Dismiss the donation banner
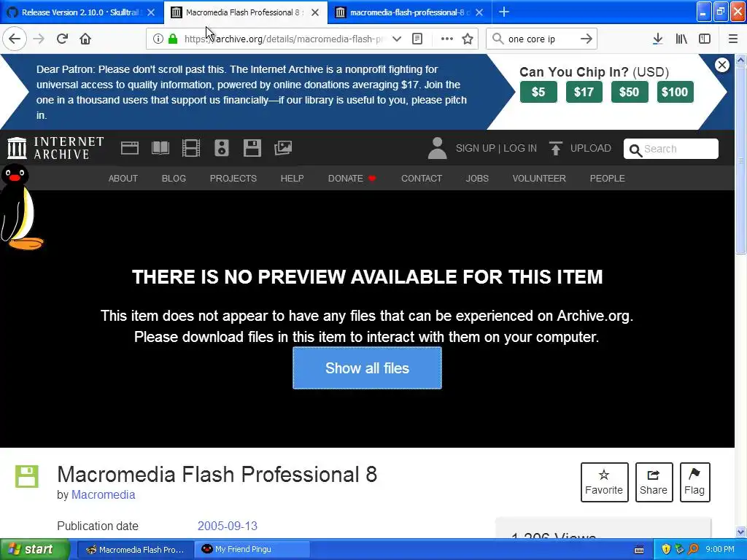Image resolution: width=747 pixels, height=560 pixels. (x=721, y=65)
